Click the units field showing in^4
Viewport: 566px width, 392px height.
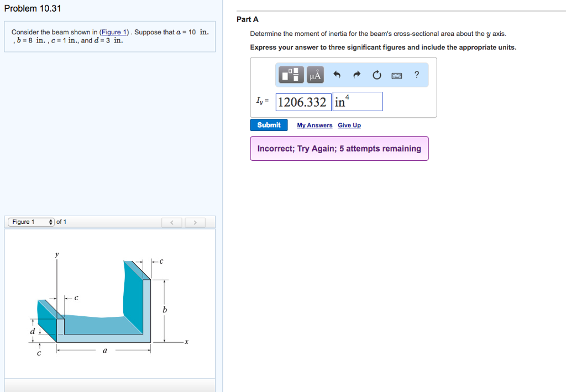tap(357, 101)
